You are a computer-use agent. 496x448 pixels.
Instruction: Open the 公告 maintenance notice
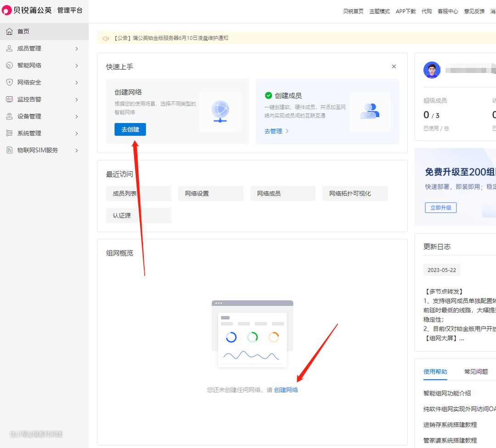click(x=171, y=38)
